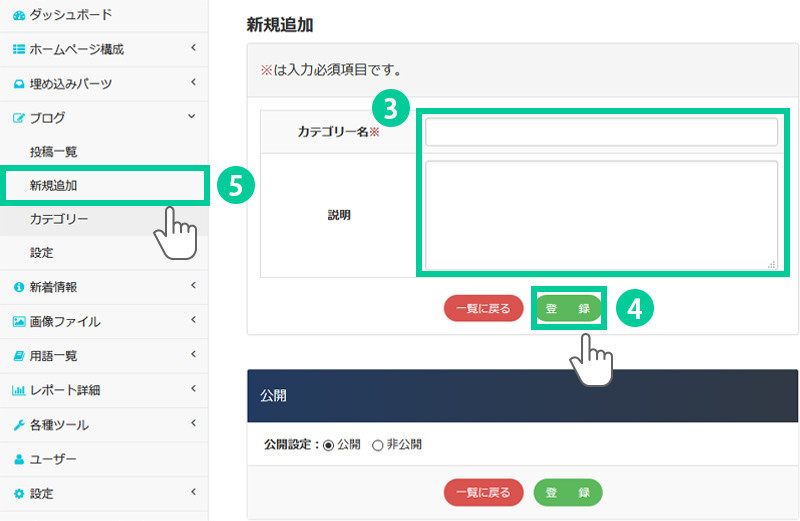Open カテゴリー in the blog submenu
This screenshot has width=800, height=521.
(59, 219)
